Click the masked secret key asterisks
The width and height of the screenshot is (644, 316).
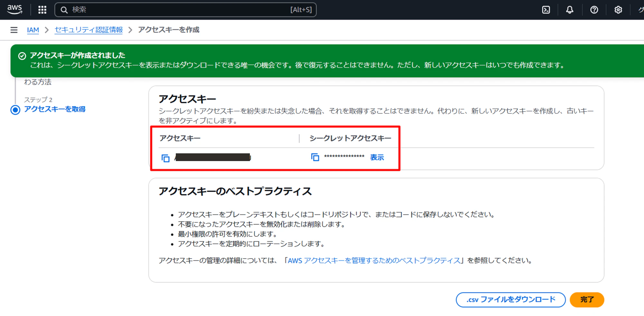(x=344, y=157)
